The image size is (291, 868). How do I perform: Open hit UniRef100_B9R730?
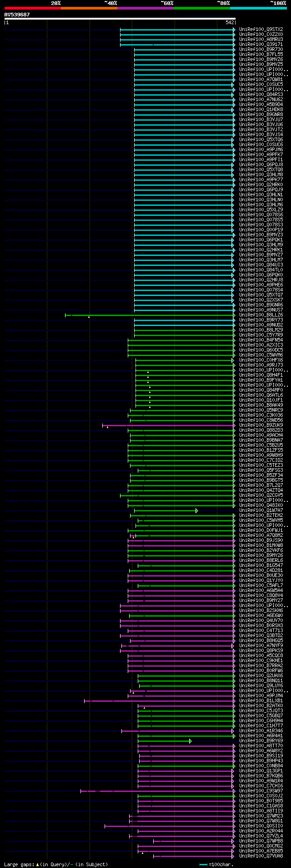pyautogui.click(x=261, y=50)
